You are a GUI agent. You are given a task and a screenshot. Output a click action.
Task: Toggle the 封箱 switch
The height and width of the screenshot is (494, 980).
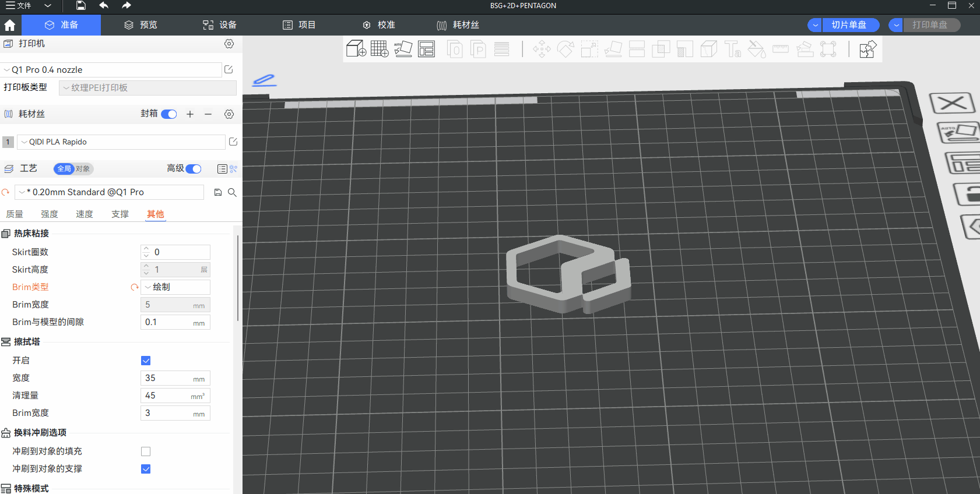169,114
